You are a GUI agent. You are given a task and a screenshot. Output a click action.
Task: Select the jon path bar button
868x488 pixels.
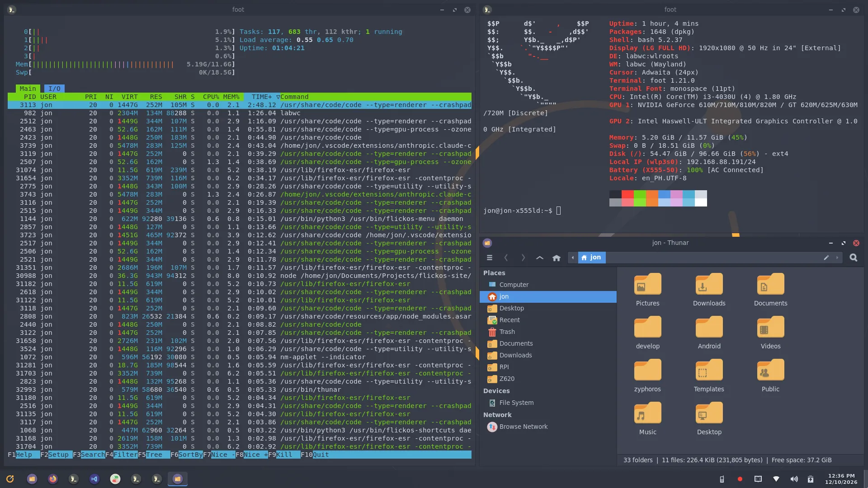pos(591,258)
